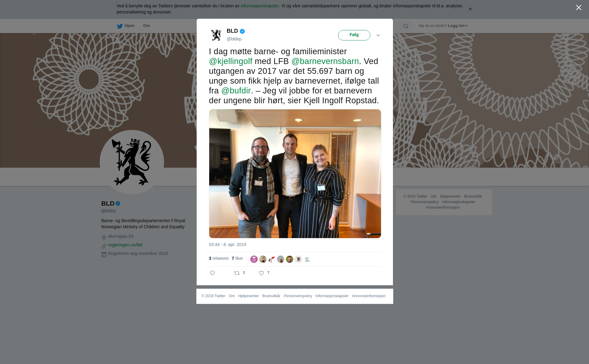Like the tweet with the heart icon
Viewport: 589px width, 364px height.
click(x=261, y=273)
